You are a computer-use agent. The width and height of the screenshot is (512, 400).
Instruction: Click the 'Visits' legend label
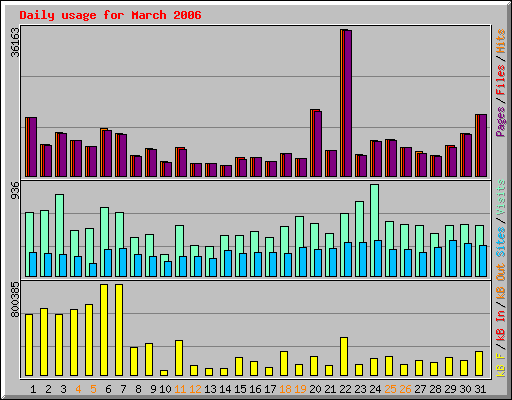pyautogui.click(x=501, y=198)
